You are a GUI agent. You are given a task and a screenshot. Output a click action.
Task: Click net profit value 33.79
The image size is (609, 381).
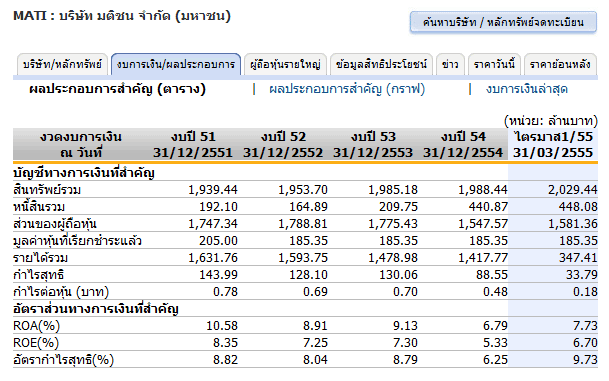pyautogui.click(x=582, y=275)
